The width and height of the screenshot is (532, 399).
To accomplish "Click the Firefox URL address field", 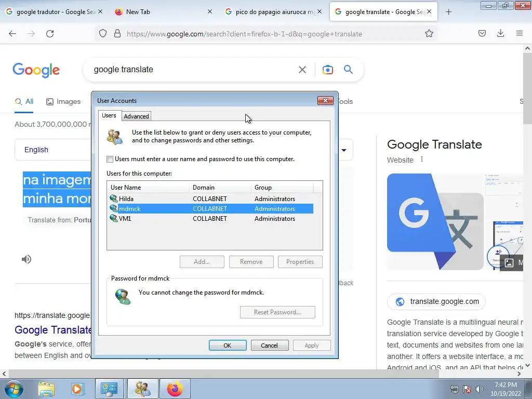I will click(x=244, y=34).
